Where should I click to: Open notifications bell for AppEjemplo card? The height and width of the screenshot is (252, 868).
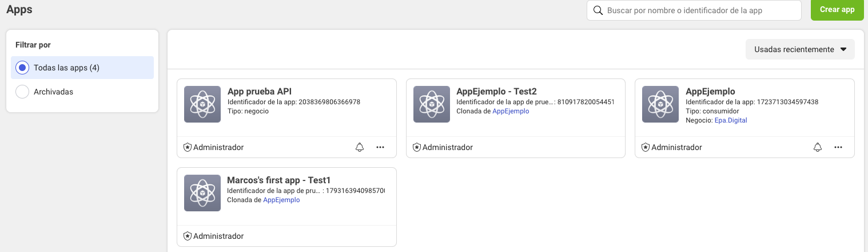[818, 147]
